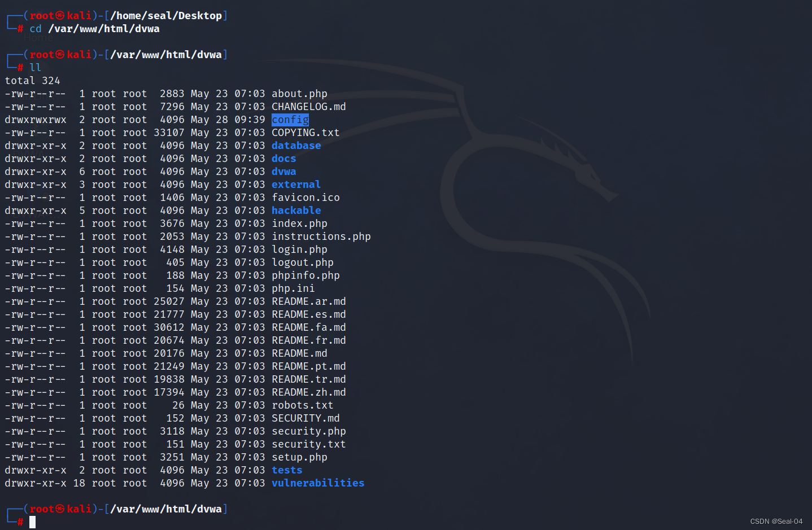Select the README.tr.md filename

pos(308,379)
